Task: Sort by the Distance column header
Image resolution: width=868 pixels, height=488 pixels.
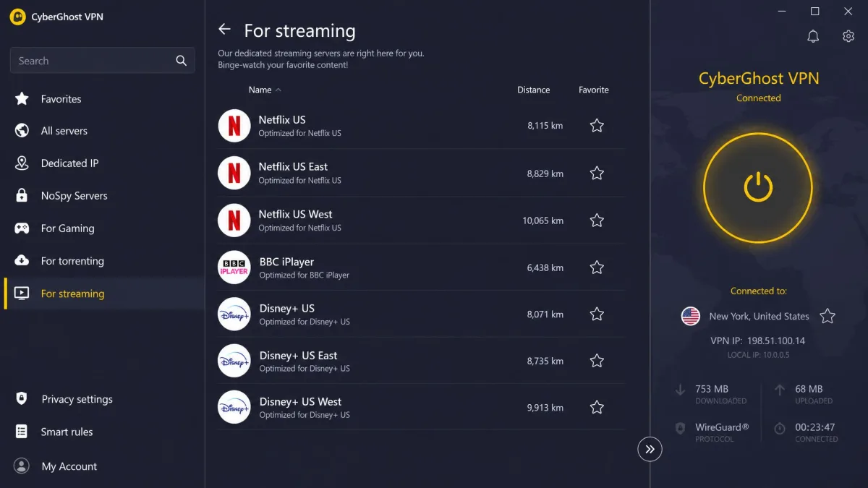Action: (x=534, y=90)
